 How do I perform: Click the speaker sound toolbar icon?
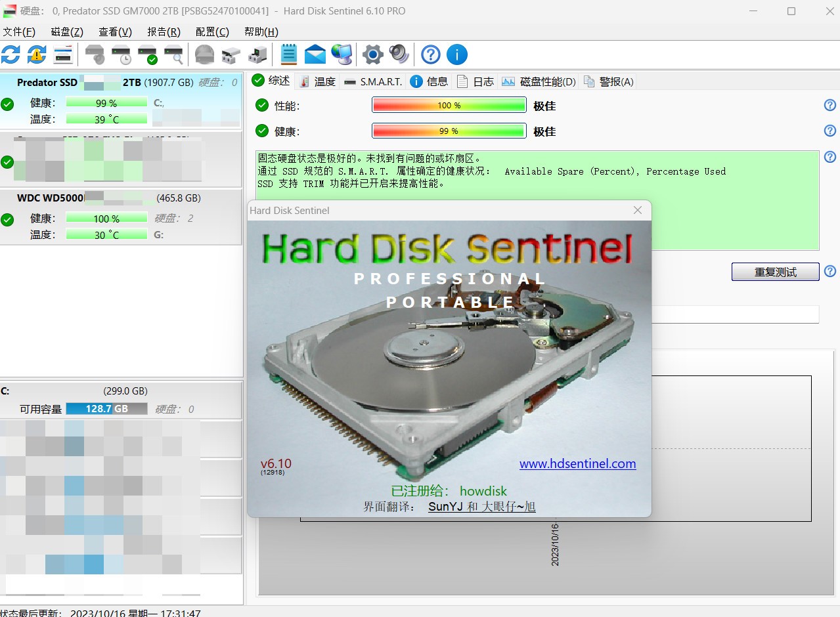399,54
